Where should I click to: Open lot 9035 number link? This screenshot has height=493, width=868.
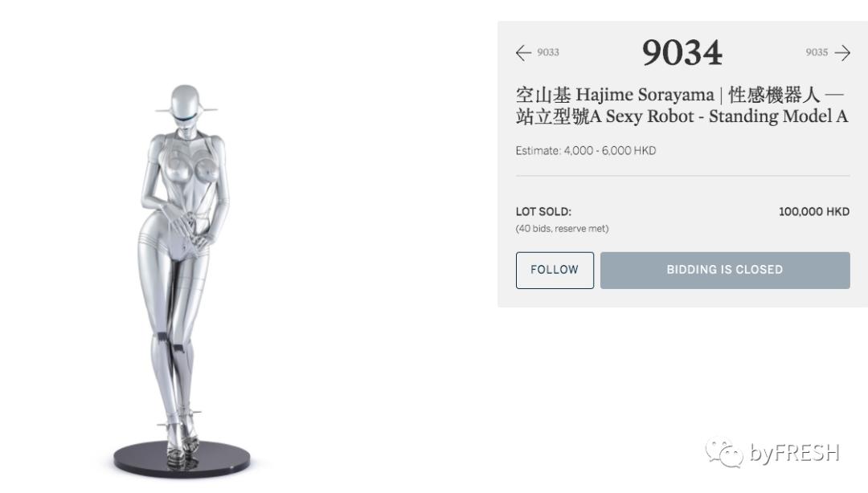(x=817, y=52)
